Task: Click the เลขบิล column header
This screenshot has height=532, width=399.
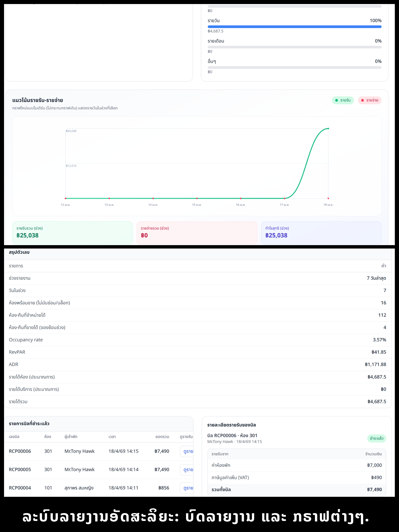Action: pyautogui.click(x=14, y=437)
